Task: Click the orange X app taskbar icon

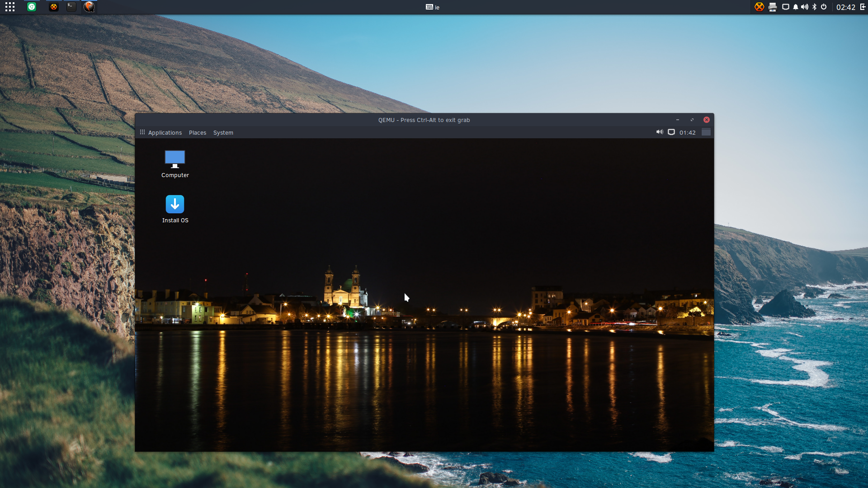Action: coord(54,7)
